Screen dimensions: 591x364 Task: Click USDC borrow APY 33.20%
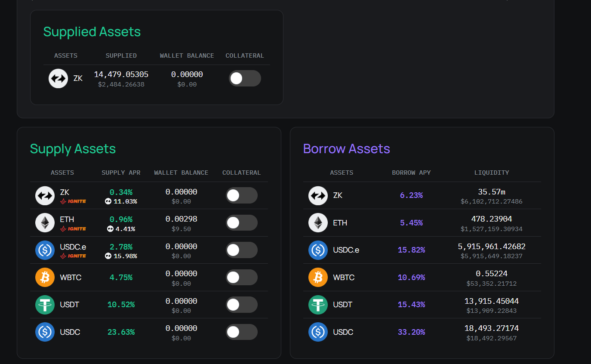[411, 332]
